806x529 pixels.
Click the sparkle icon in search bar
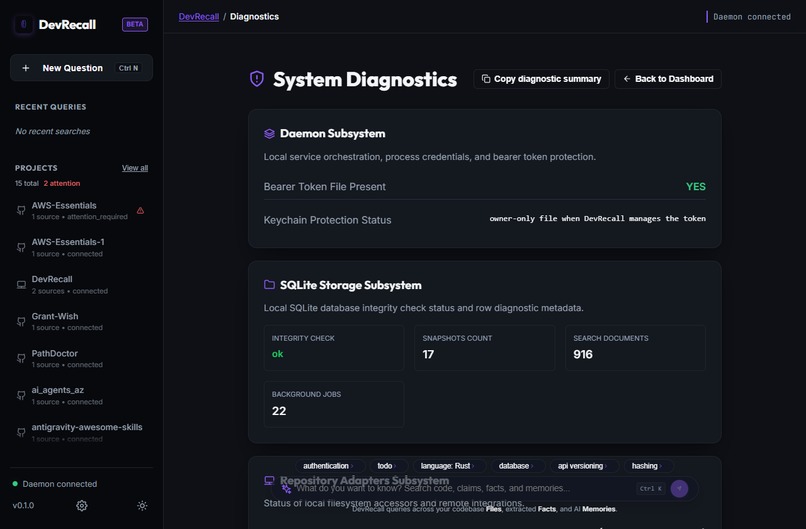286,489
